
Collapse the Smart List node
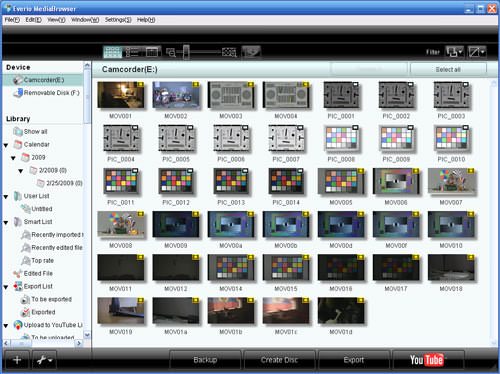(x=6, y=223)
